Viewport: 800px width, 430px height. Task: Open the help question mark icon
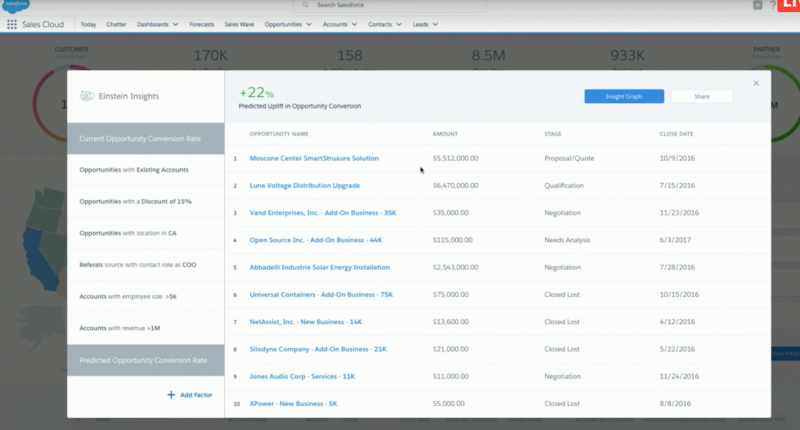coord(773,5)
